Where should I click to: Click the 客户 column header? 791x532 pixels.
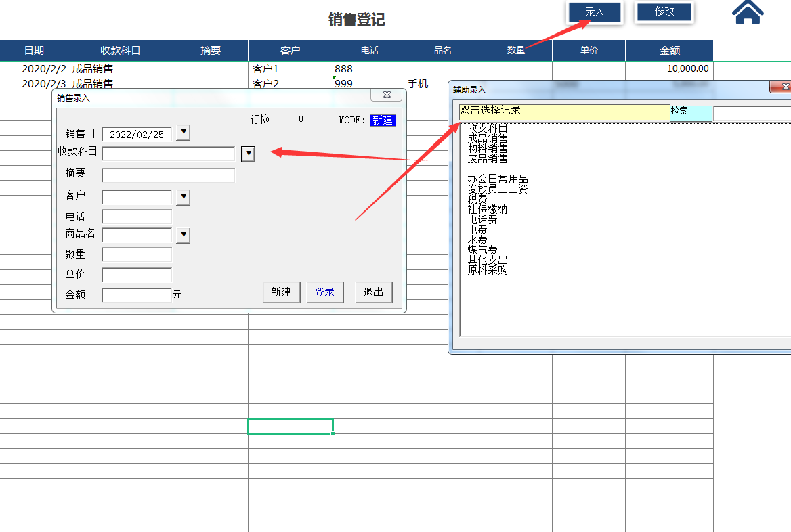[x=291, y=51]
